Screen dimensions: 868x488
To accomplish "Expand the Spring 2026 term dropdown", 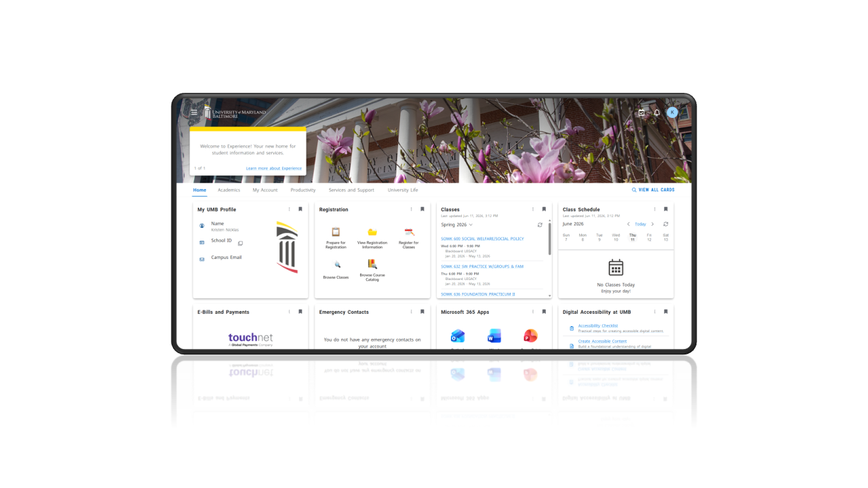I will tap(457, 224).
